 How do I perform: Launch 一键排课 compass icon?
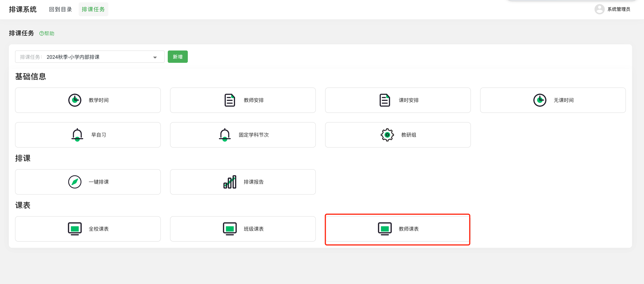(x=75, y=182)
